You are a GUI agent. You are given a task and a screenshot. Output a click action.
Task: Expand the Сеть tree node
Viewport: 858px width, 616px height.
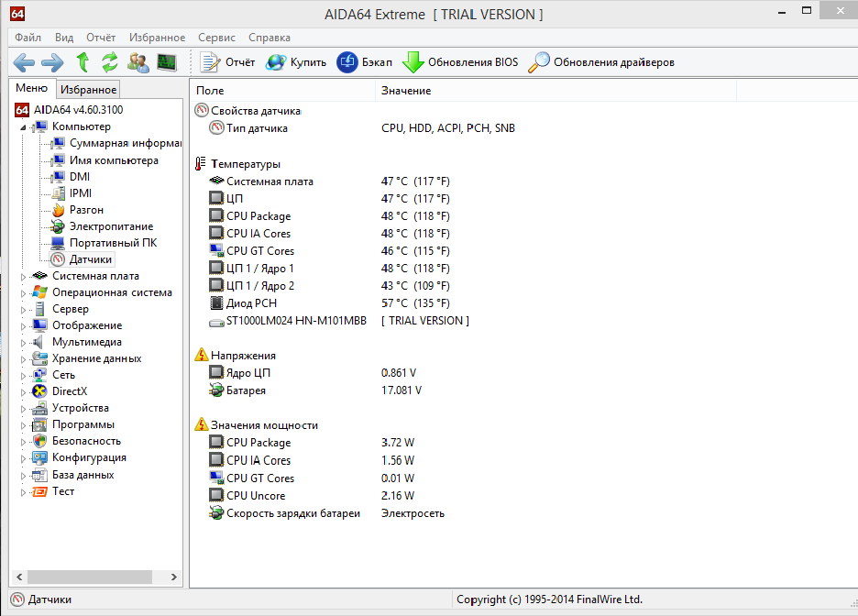(23, 376)
